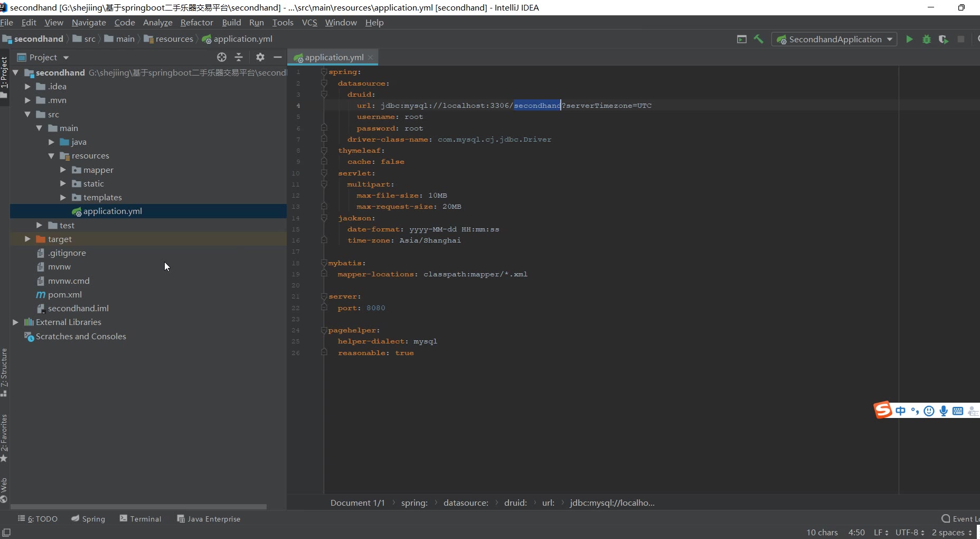This screenshot has width=980, height=539.
Task: Open the Refactor menu
Action: point(196,22)
